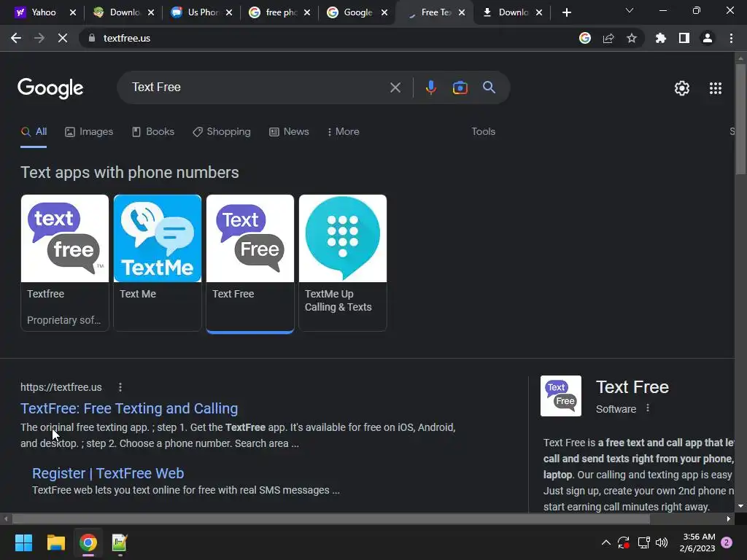Expand the More search filters
The height and width of the screenshot is (560, 747).
[344, 132]
